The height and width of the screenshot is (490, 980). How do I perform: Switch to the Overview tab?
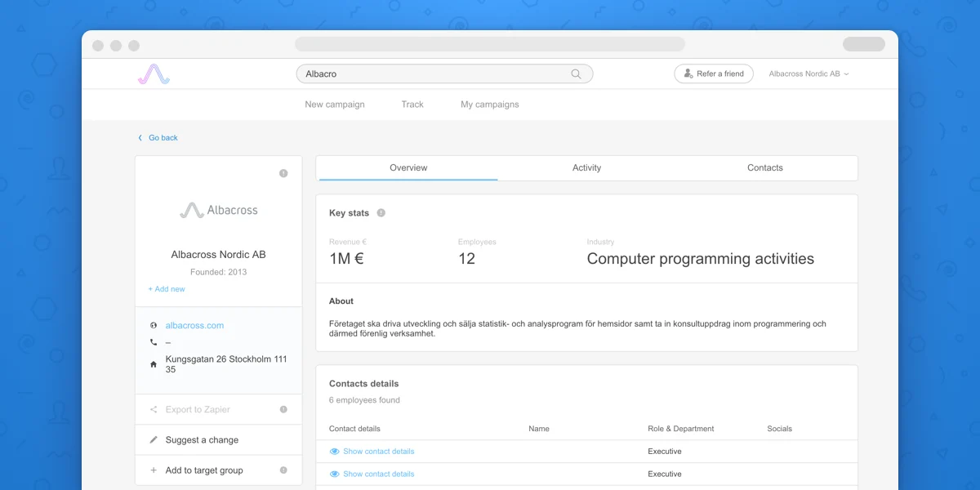(408, 168)
